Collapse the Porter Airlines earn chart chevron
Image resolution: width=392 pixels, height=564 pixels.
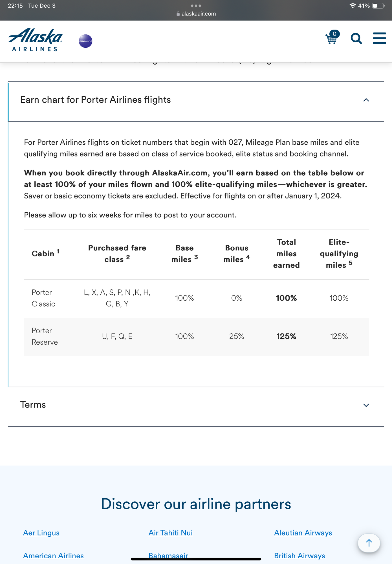point(366,100)
